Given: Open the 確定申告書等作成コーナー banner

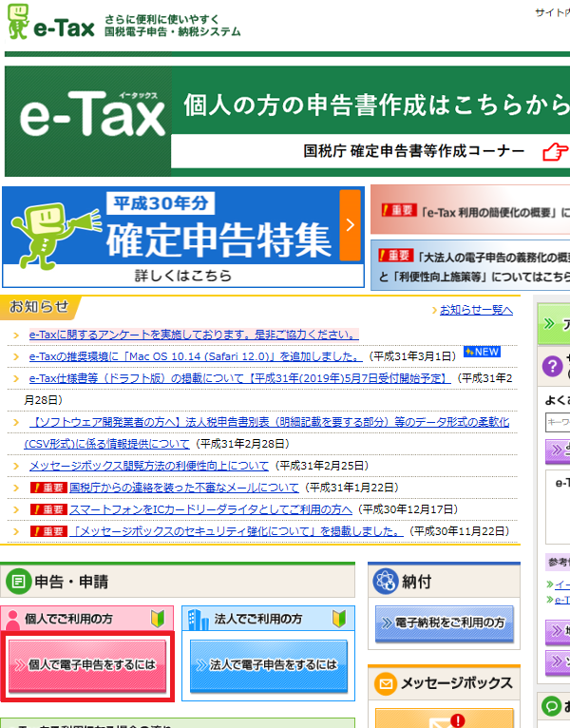Looking at the screenshot, I should 287,122.
